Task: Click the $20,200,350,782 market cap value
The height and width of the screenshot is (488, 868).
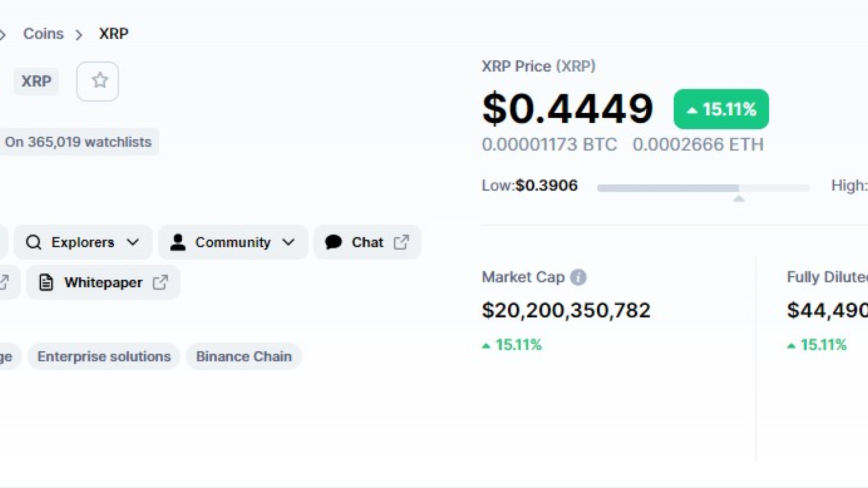Action: pos(566,310)
